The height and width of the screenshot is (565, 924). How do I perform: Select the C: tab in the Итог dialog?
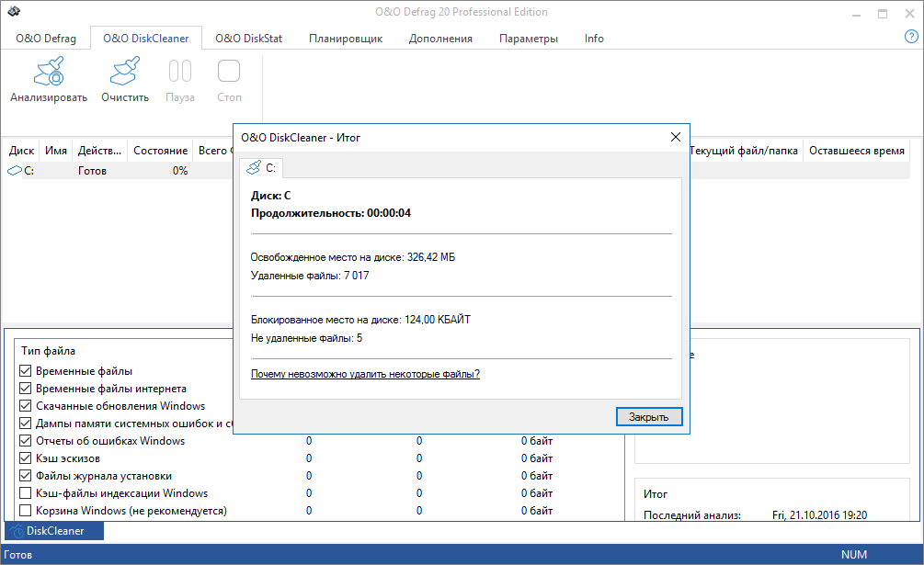261,168
